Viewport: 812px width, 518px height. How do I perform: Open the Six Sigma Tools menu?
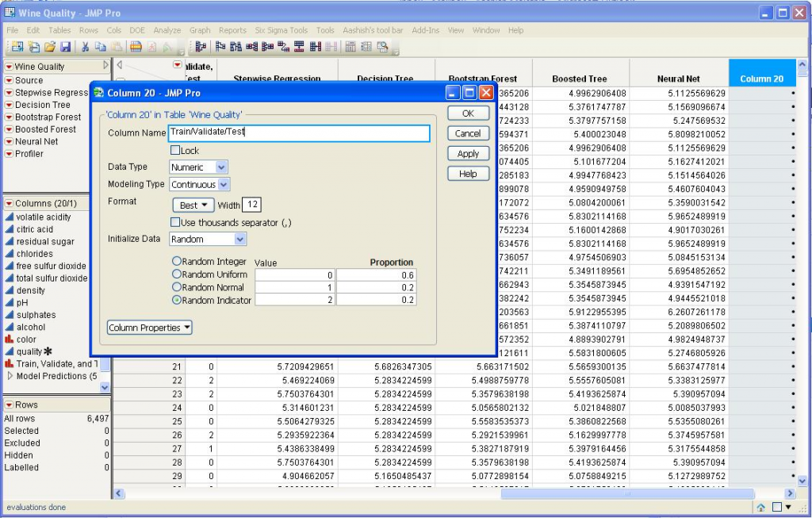[281, 30]
